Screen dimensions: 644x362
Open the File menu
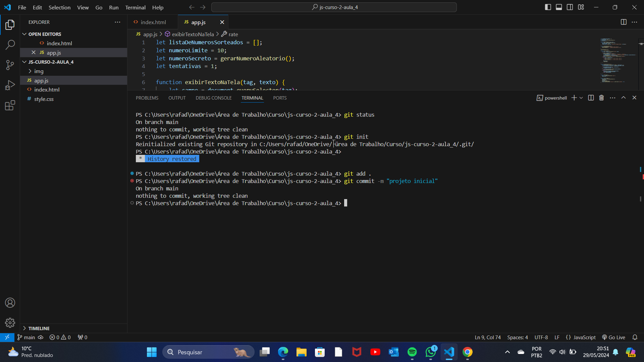(x=22, y=7)
